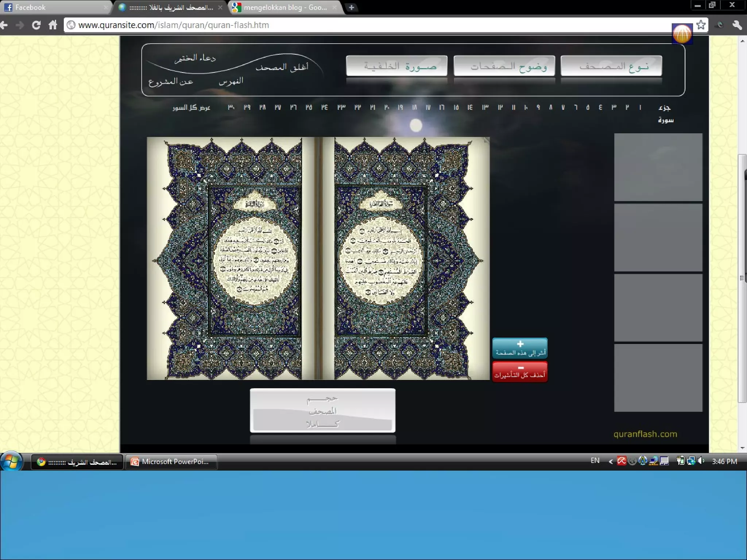The image size is (747, 560).
Task: Click the red delete all bookmarks button
Action: pyautogui.click(x=520, y=372)
